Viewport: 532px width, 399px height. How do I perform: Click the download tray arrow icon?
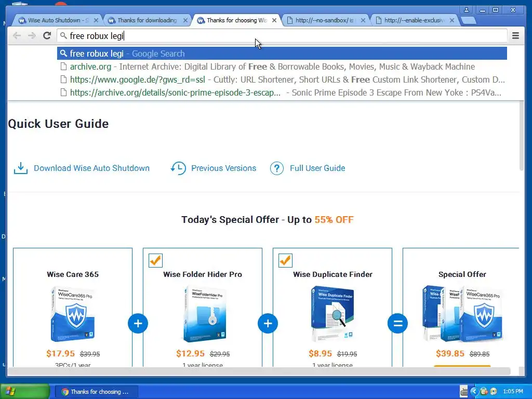pyautogui.click(x=21, y=168)
